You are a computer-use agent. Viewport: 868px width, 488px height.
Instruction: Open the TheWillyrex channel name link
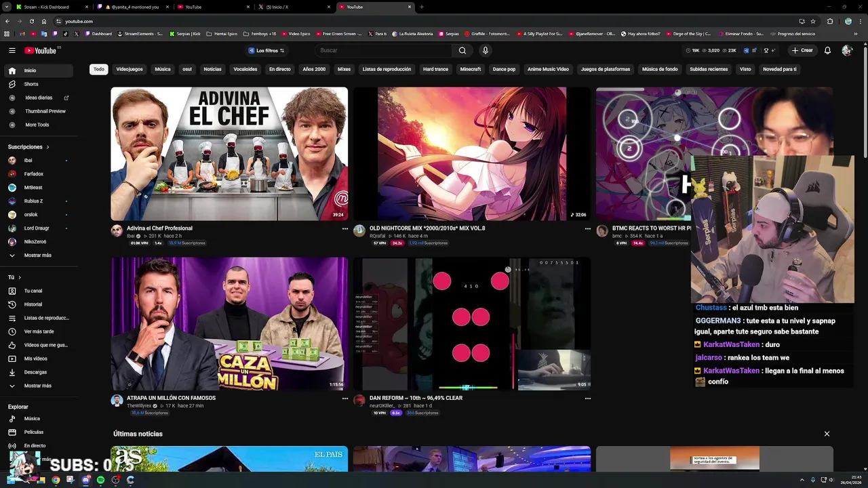[139, 406]
